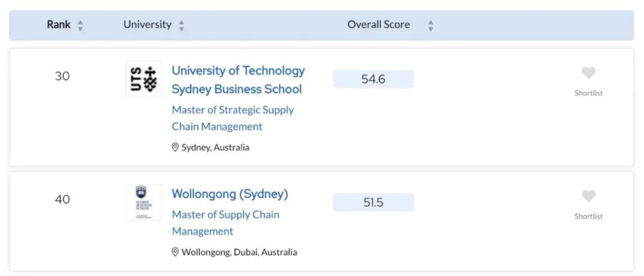Screen dimensions: 644x276
Task: Click the UTS logo thumbnail
Action: [144, 79]
